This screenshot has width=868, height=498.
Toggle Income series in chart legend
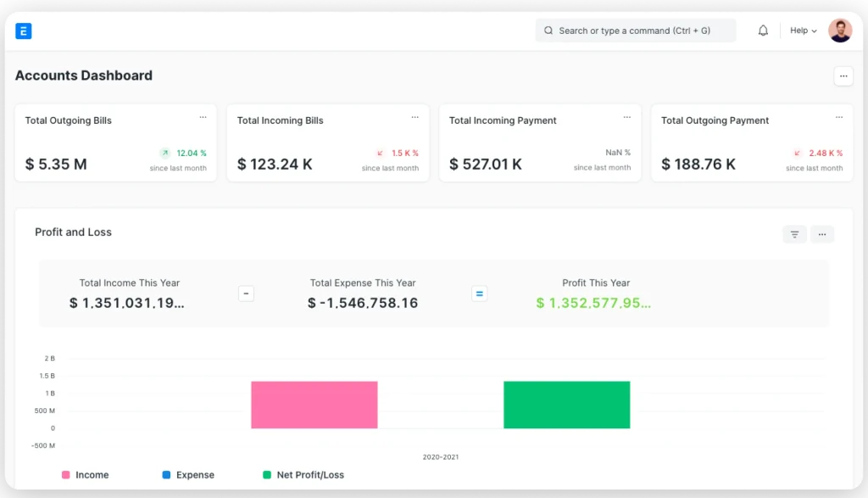tap(85, 475)
